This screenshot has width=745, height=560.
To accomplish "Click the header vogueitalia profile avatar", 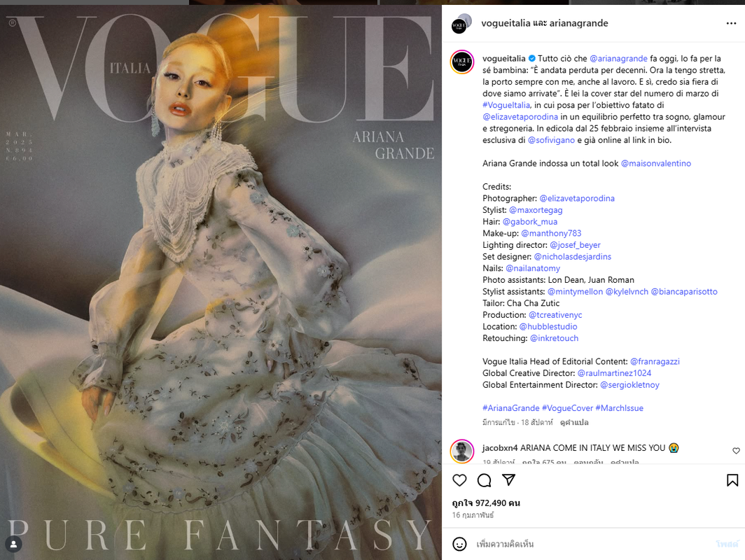I will 461,24.
